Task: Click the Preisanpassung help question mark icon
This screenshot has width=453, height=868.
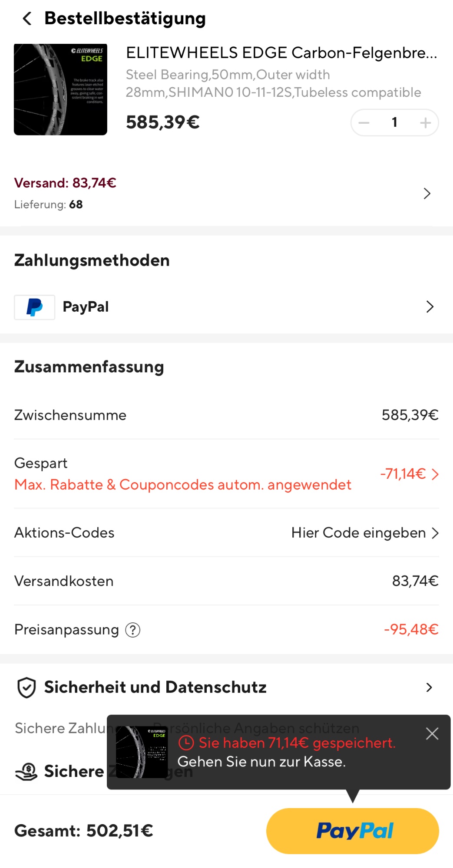Action: (133, 630)
